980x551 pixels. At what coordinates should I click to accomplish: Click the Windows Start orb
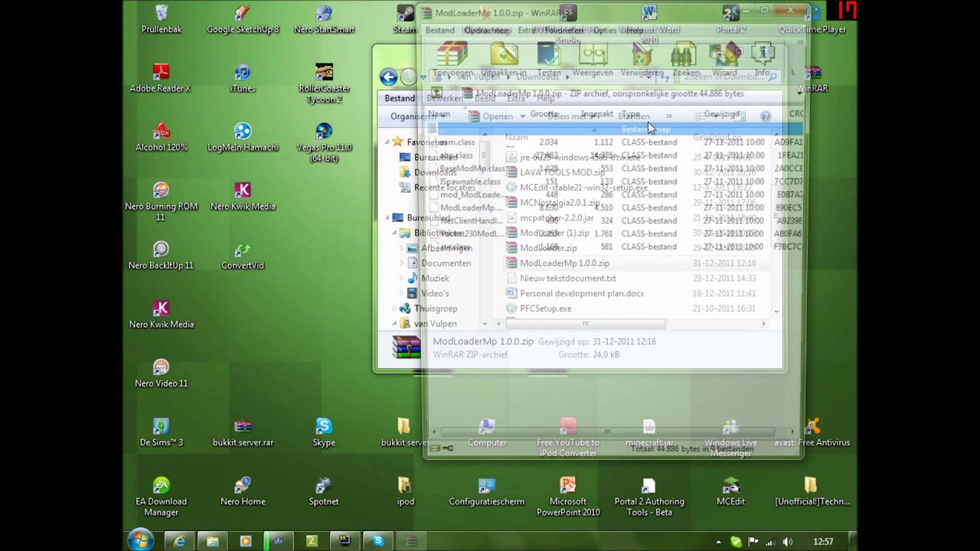click(141, 541)
